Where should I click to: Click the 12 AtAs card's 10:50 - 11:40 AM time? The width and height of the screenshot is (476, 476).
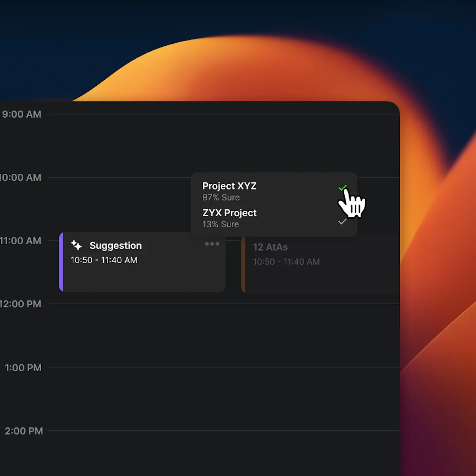[286, 262]
